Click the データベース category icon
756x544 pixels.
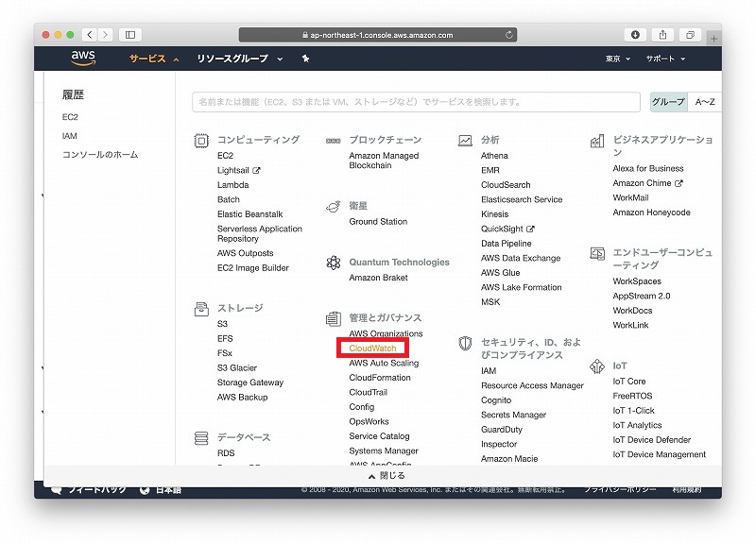point(201,438)
